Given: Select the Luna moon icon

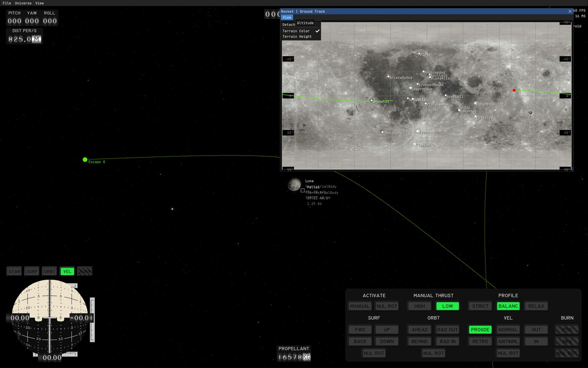Looking at the screenshot, I should 294,184.
